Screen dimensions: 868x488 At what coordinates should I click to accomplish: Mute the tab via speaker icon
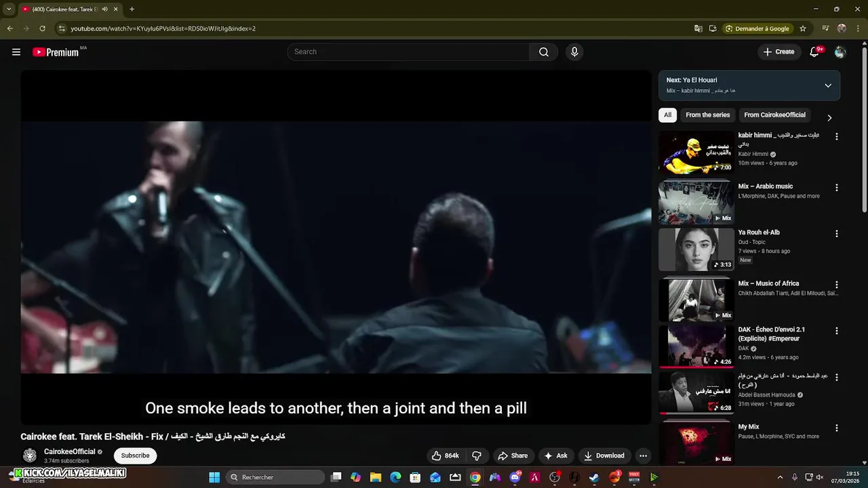(104, 9)
